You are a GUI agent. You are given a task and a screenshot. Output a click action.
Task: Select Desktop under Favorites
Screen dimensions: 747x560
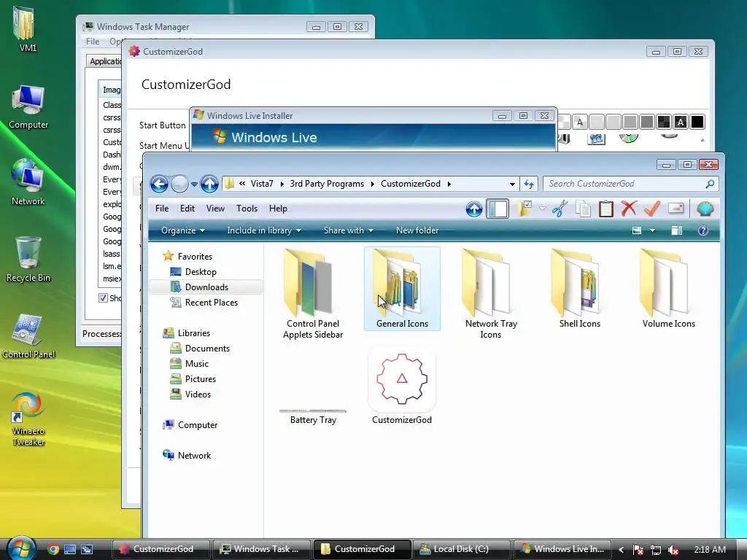tap(201, 272)
